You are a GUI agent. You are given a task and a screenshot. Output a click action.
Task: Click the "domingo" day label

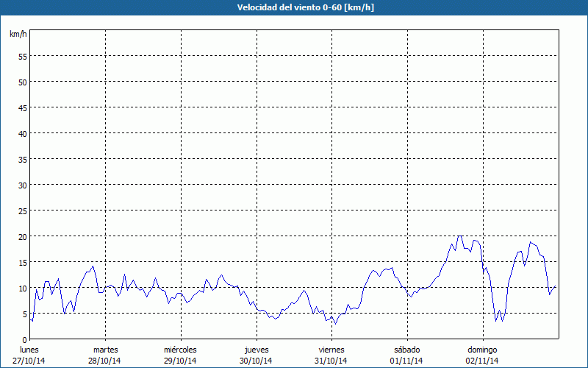[x=482, y=350]
